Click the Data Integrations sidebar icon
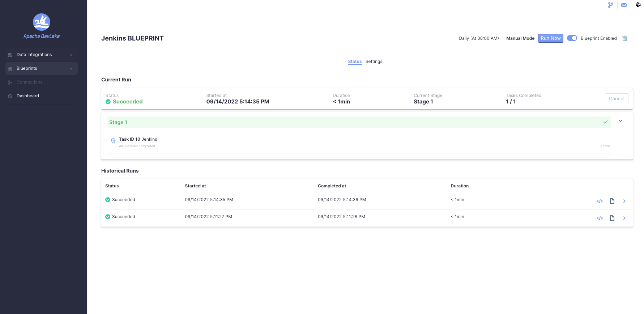Screen dimensions: 644x314 click(x=10, y=55)
